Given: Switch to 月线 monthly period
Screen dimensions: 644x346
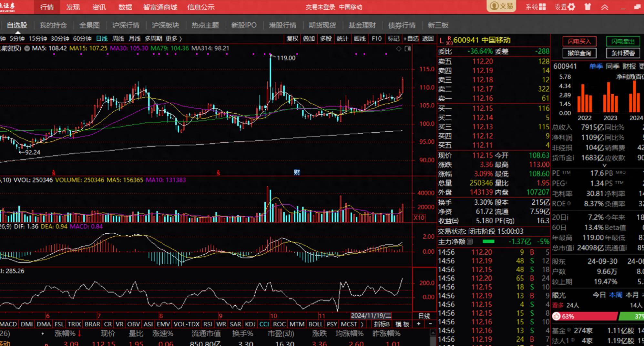Looking at the screenshot, I should pos(134,39).
